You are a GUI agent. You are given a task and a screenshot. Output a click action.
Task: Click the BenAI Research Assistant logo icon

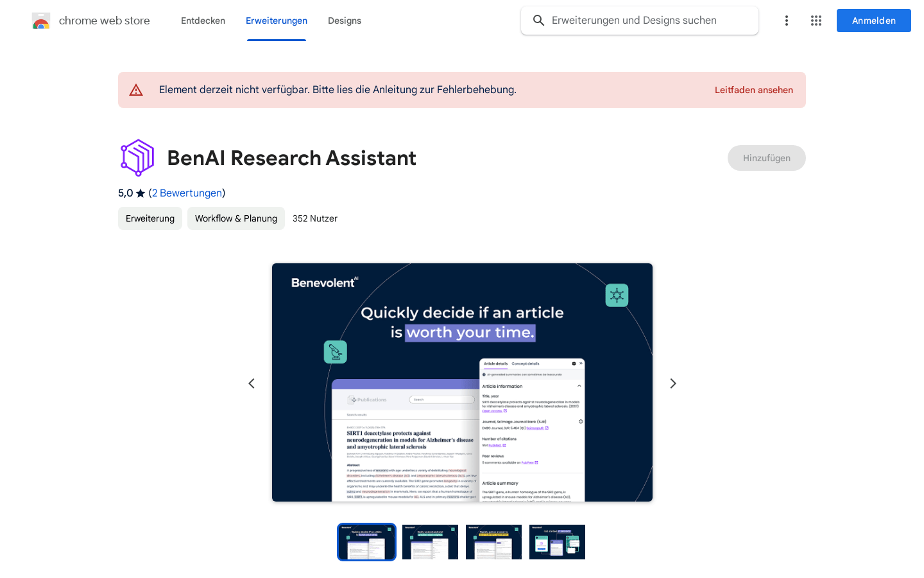[x=137, y=157]
